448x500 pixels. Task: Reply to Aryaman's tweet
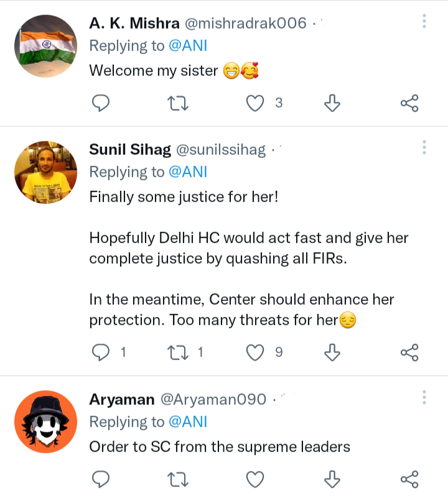click(101, 478)
